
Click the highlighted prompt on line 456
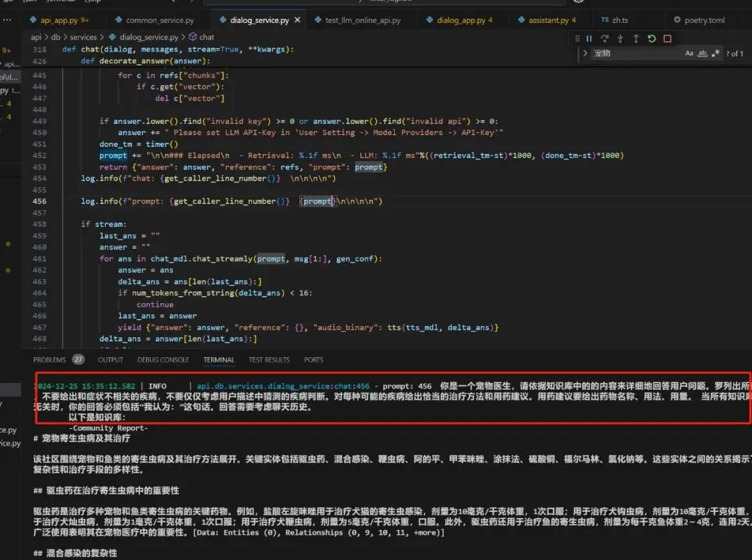(317, 201)
